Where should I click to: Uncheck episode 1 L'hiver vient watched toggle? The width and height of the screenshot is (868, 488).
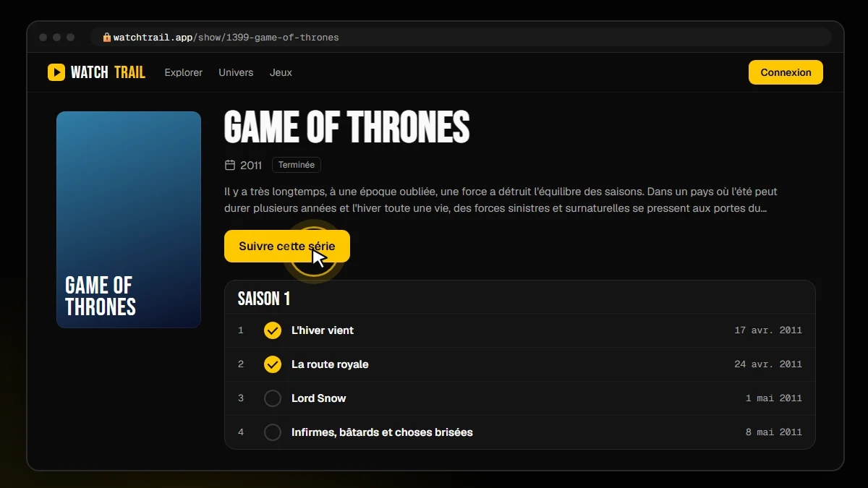coord(273,330)
